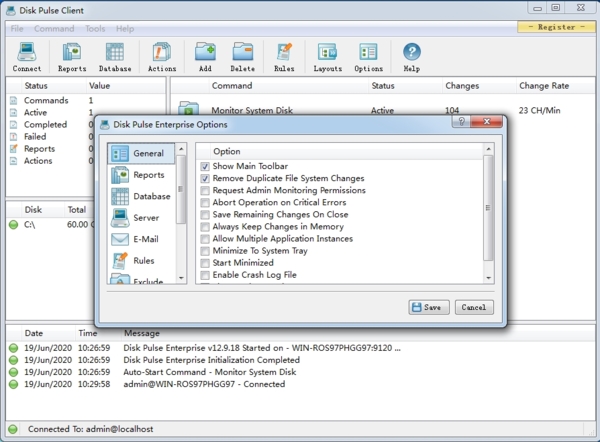
Task: Check Enable Crash Log File
Action: point(205,275)
